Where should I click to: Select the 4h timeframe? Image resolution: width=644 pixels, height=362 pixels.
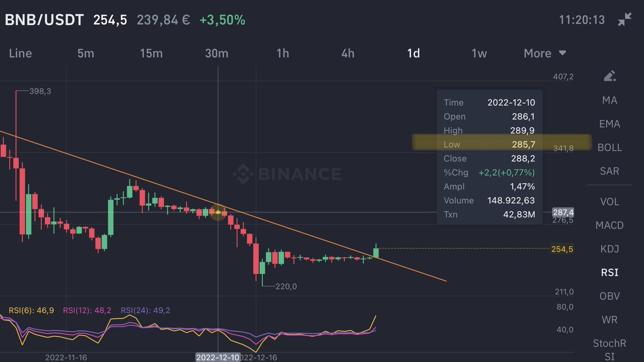point(348,54)
